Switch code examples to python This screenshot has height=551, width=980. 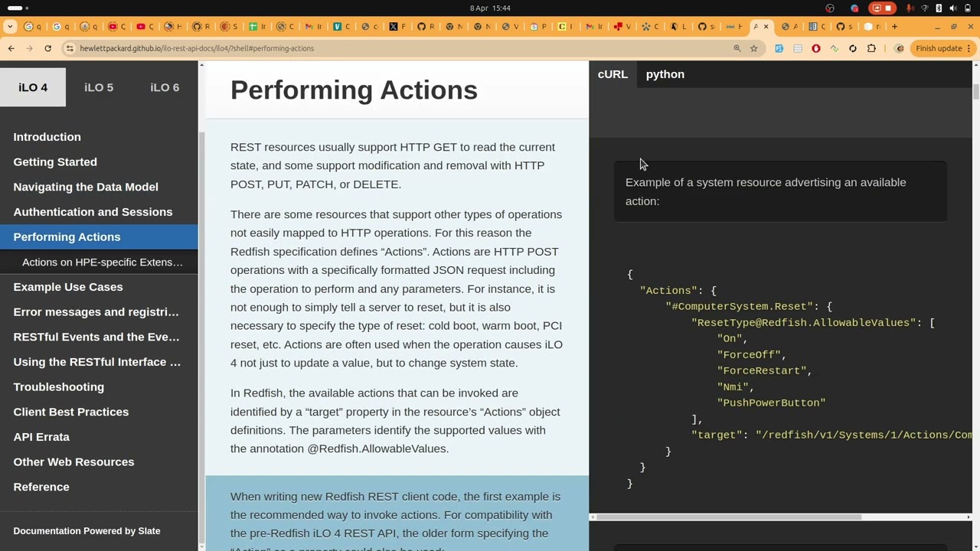pyautogui.click(x=665, y=74)
